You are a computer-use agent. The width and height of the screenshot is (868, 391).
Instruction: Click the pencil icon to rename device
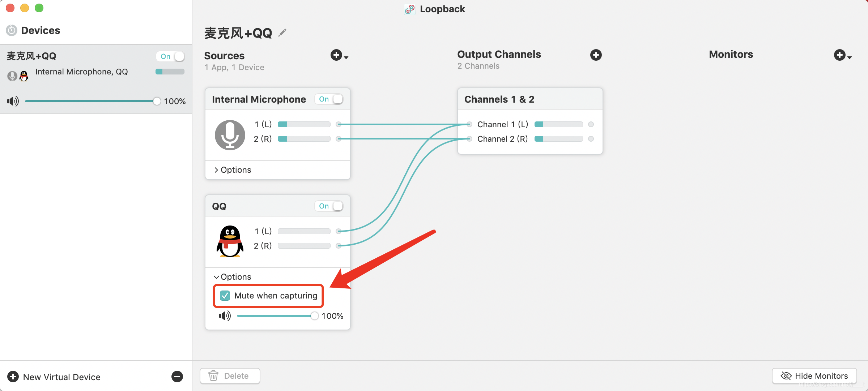click(x=282, y=33)
